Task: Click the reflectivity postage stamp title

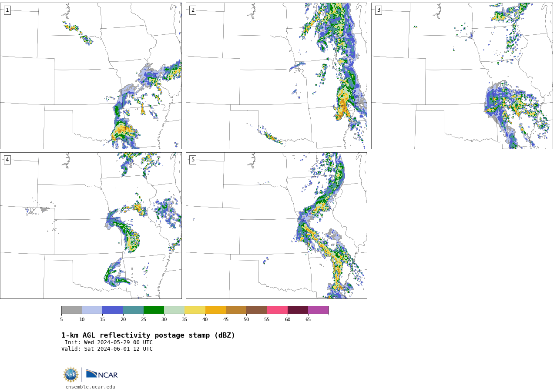Action: pyautogui.click(x=148, y=335)
